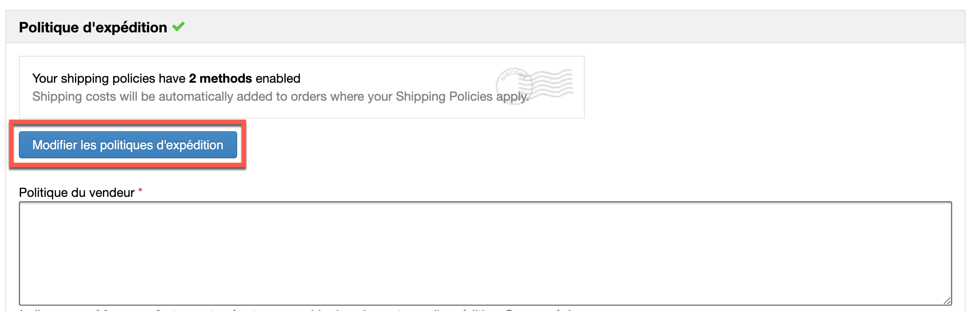This screenshot has width=980, height=311.
Task: Click "d'expédition" text on the blue button
Action: pos(190,145)
